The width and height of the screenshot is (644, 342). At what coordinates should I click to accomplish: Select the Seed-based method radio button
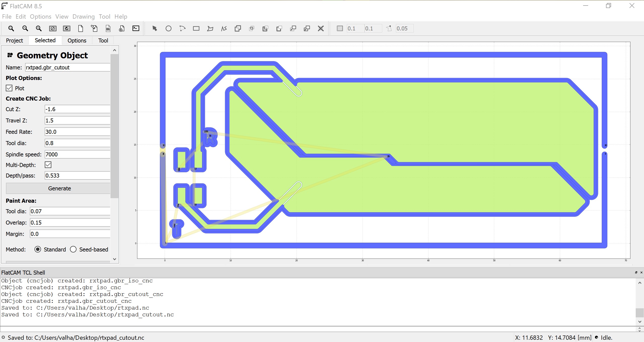click(x=73, y=249)
